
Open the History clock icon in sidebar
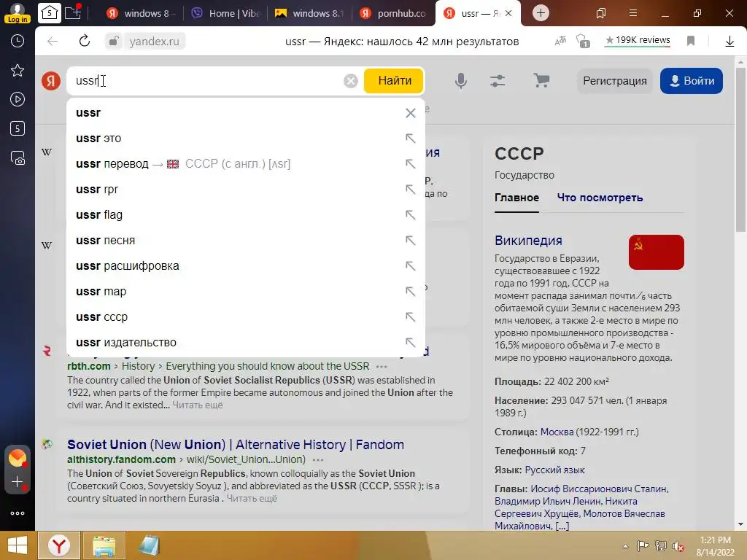[x=18, y=42]
